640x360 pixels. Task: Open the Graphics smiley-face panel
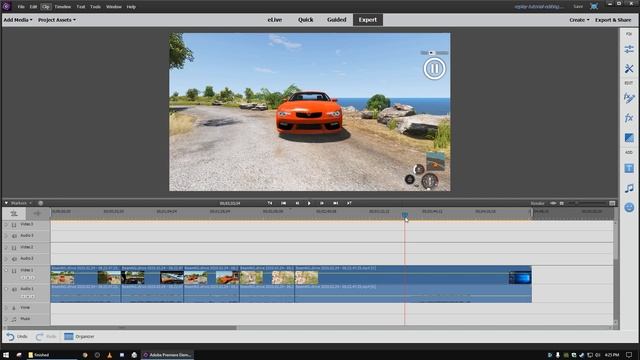(629, 207)
